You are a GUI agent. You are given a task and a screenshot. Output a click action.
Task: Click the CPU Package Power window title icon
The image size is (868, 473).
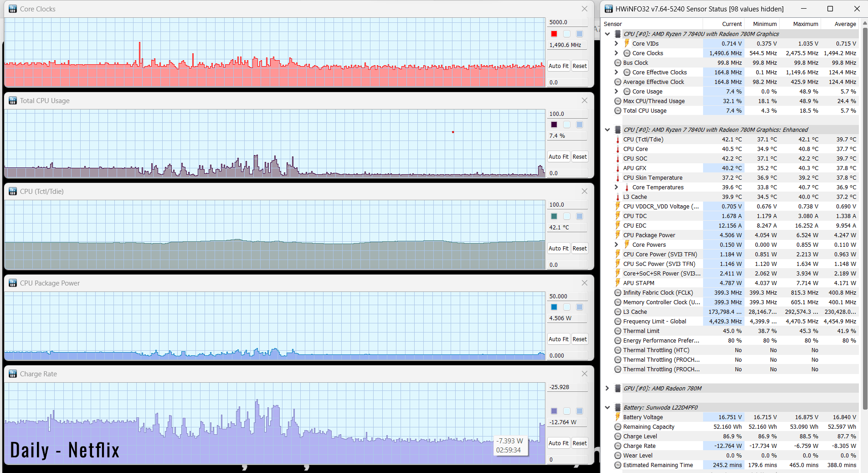pos(13,283)
